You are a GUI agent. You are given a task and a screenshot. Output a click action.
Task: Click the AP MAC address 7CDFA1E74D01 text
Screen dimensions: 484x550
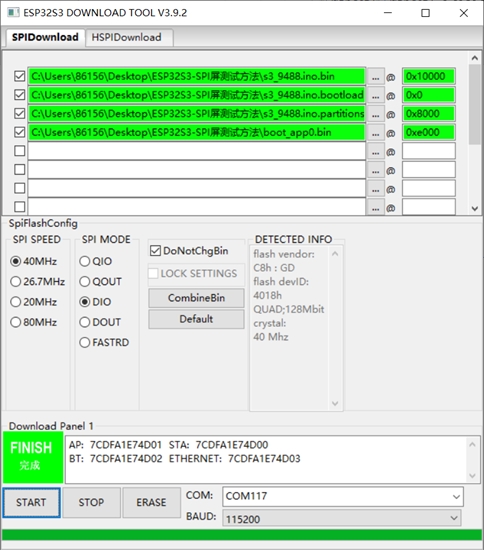point(126,445)
